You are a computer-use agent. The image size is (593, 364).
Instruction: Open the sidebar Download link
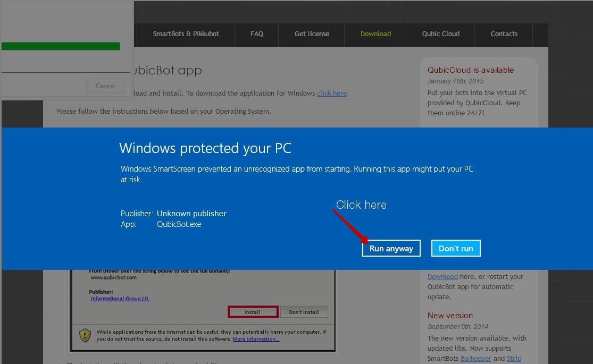(x=442, y=277)
